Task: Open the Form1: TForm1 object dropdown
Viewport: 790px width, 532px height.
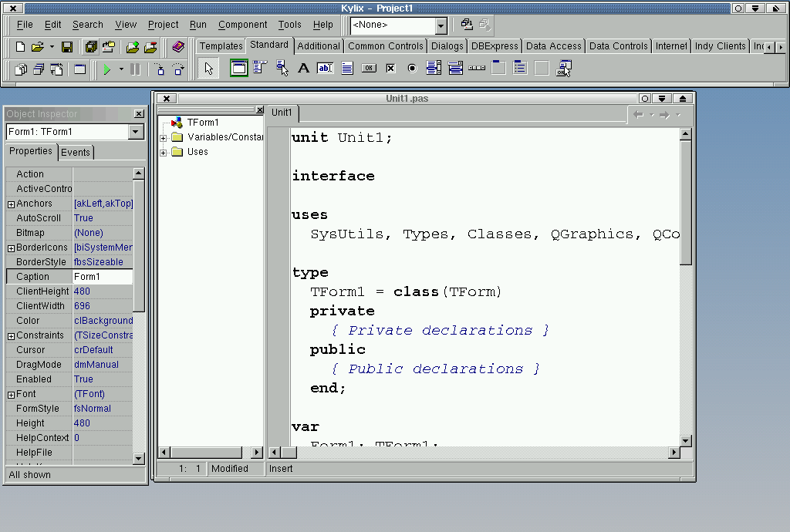Action: point(136,132)
